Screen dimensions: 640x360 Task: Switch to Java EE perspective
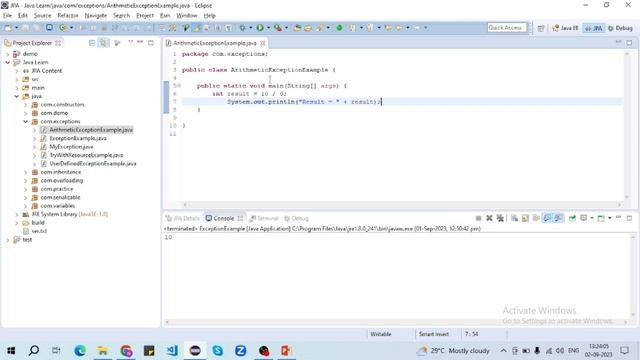[x=565, y=28]
